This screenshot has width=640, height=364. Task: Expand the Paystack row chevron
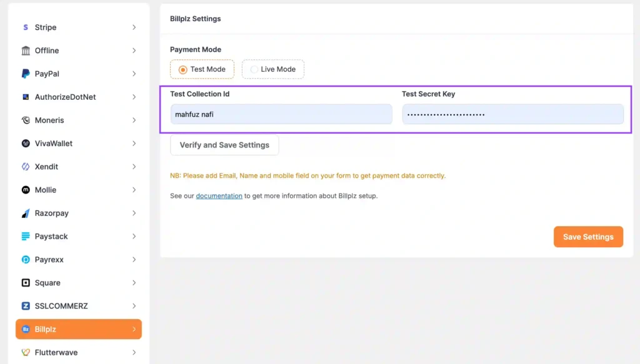[x=134, y=237]
